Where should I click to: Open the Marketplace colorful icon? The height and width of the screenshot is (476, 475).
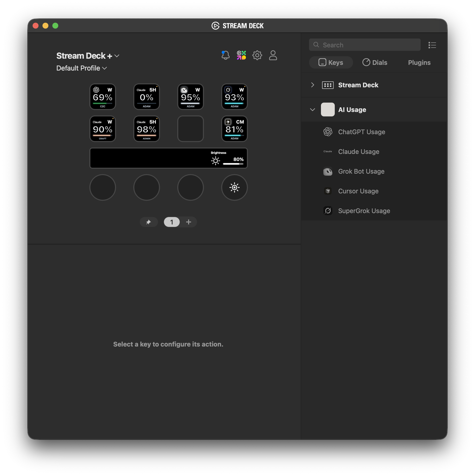pyautogui.click(x=241, y=55)
